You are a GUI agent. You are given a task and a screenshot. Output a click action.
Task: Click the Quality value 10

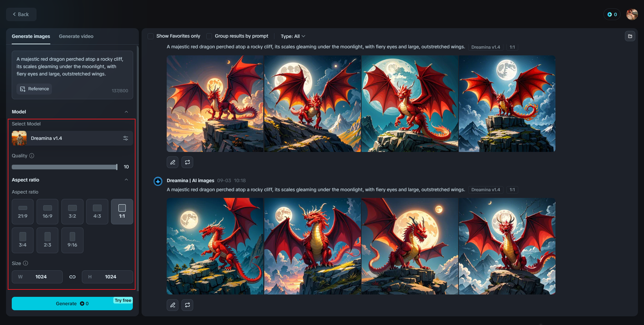126,167
